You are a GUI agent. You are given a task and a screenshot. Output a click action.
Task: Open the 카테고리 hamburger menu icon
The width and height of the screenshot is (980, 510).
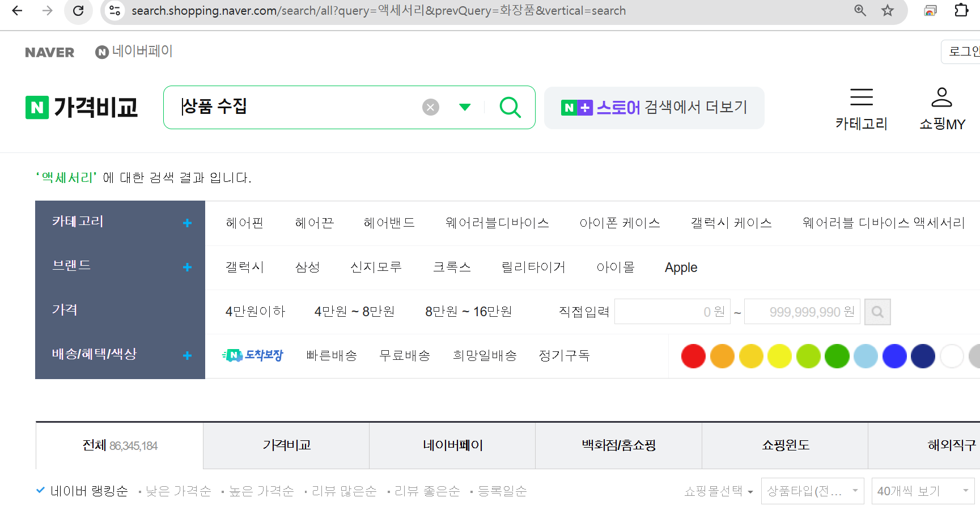(x=861, y=97)
